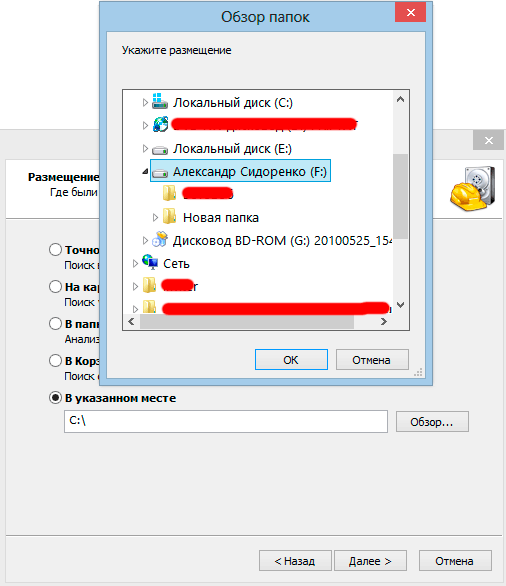Click the folder tree's vertical scrollbar thumb
The width and height of the screenshot is (506, 586).
point(400,197)
